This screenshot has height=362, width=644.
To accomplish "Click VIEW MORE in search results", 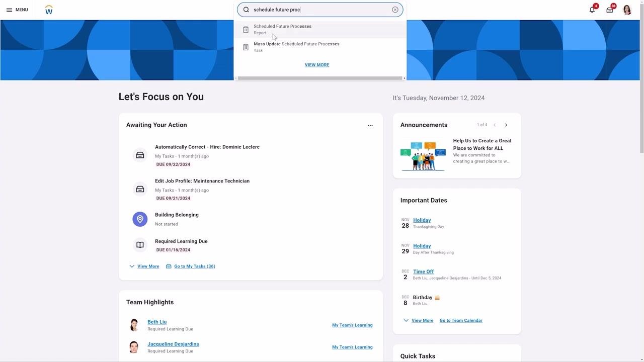I will [317, 65].
